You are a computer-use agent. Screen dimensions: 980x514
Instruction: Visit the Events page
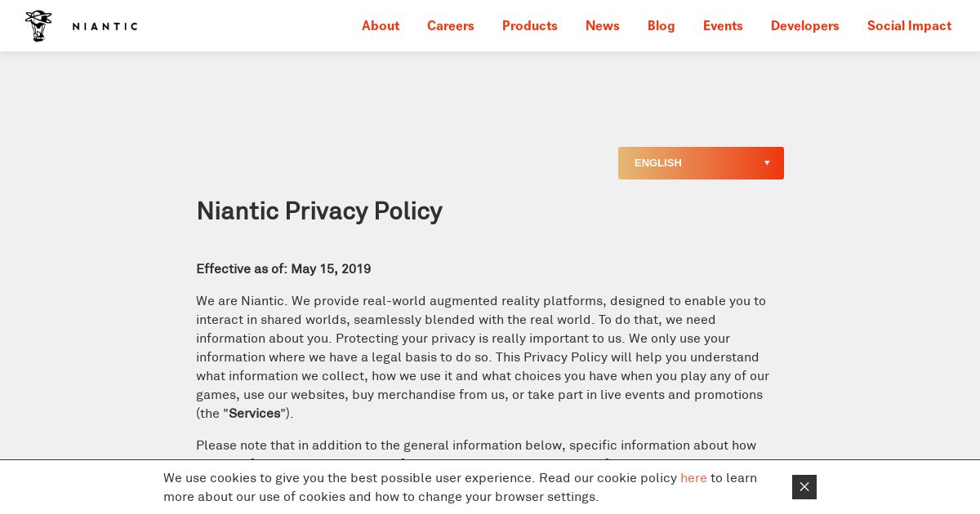click(x=723, y=26)
